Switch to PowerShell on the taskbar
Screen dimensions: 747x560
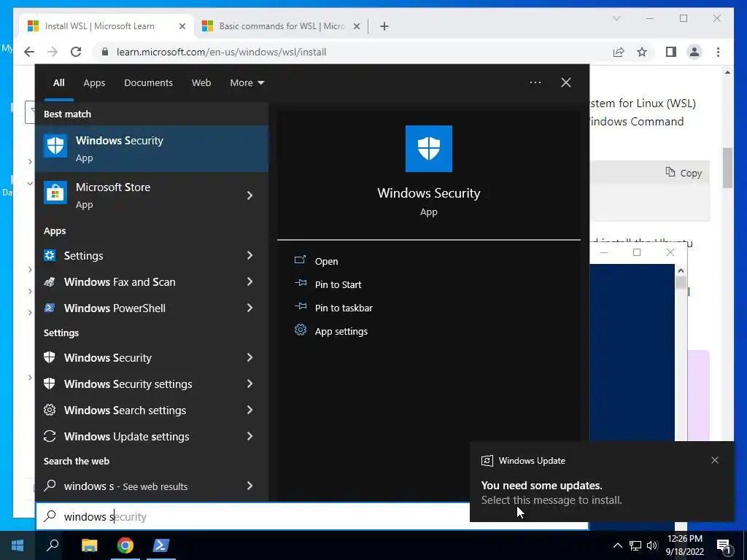click(x=161, y=545)
